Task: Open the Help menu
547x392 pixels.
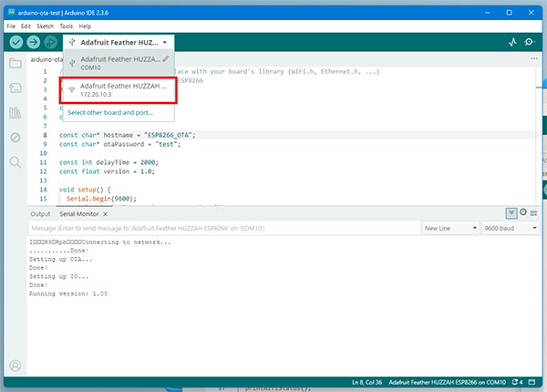Action: pyautogui.click(x=85, y=26)
